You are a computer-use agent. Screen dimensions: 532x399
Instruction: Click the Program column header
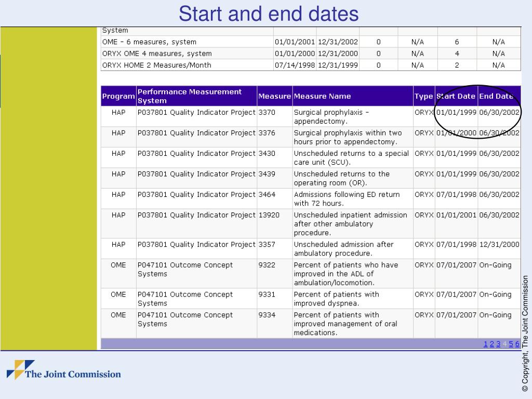coord(118,96)
